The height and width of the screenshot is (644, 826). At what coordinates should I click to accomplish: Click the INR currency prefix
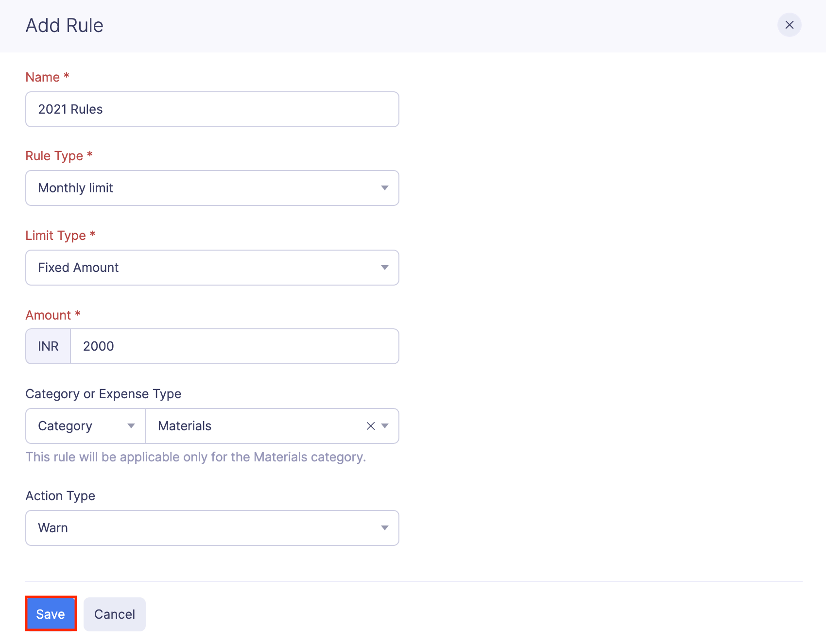(48, 346)
